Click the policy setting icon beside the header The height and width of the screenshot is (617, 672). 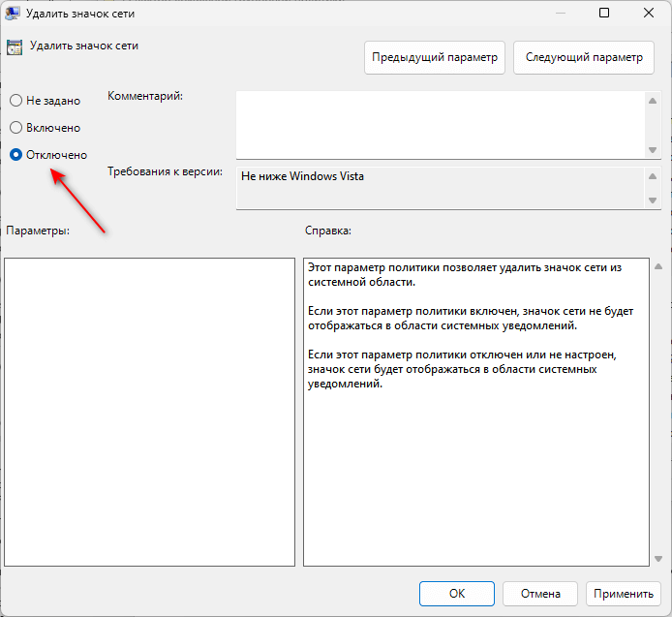coord(15,47)
